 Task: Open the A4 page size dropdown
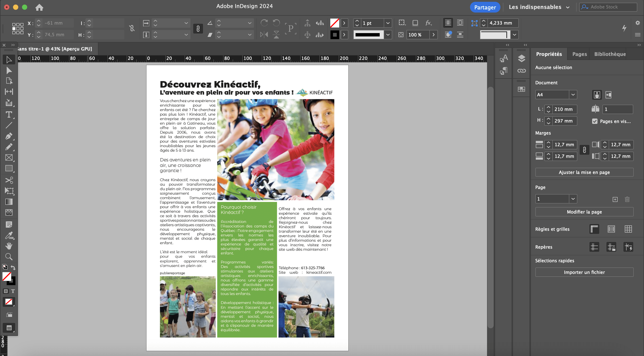(573, 95)
